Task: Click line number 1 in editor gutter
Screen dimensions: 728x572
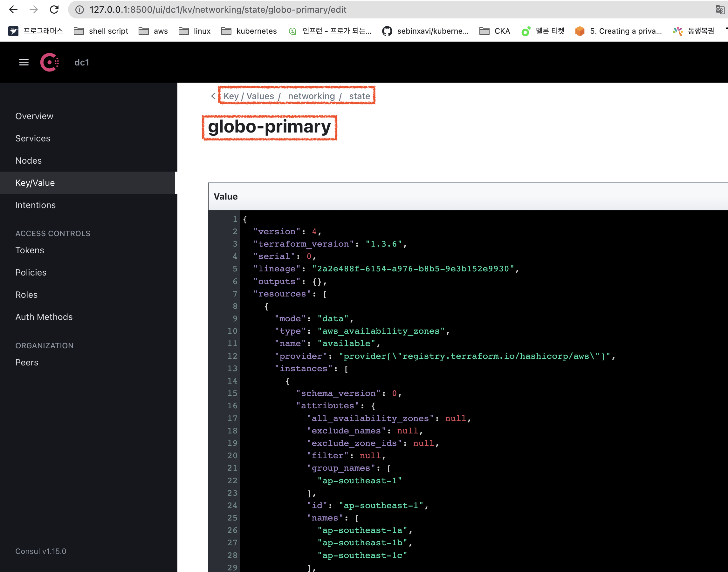Action: coord(235,219)
